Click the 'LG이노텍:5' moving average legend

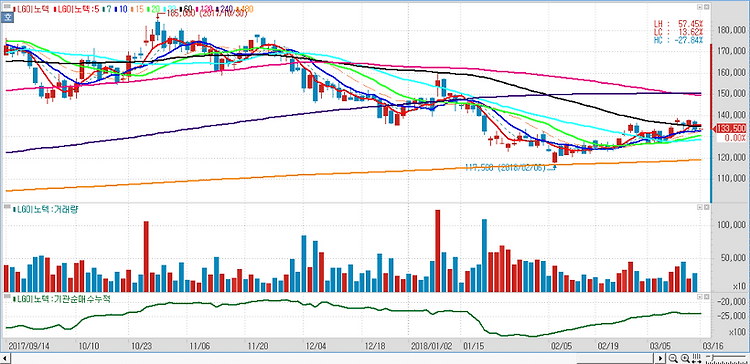(77, 9)
